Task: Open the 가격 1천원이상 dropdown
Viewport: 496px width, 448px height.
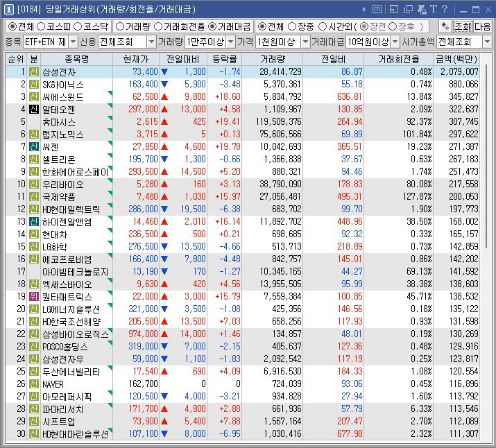Action: (x=305, y=42)
